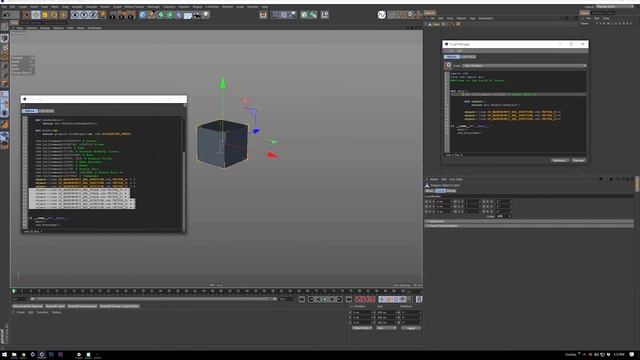Click the Coordinate System icon beside axis locks

102,15
